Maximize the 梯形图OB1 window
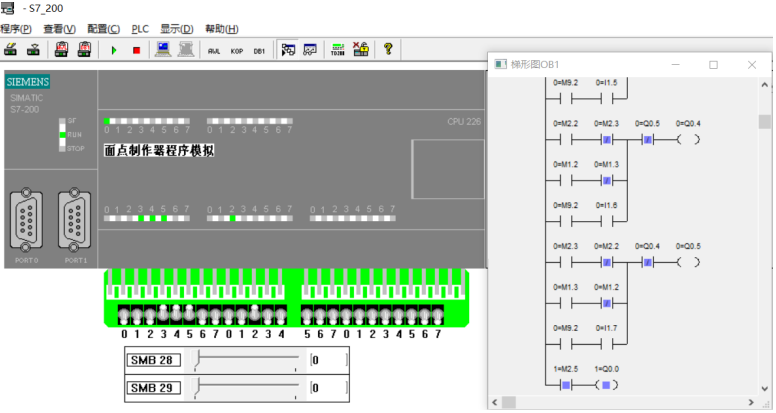 (713, 65)
